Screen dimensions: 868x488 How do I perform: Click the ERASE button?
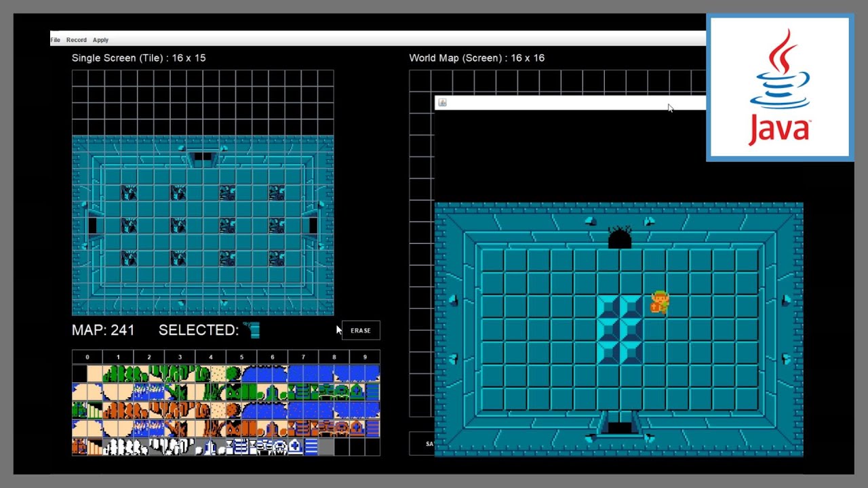click(361, 330)
